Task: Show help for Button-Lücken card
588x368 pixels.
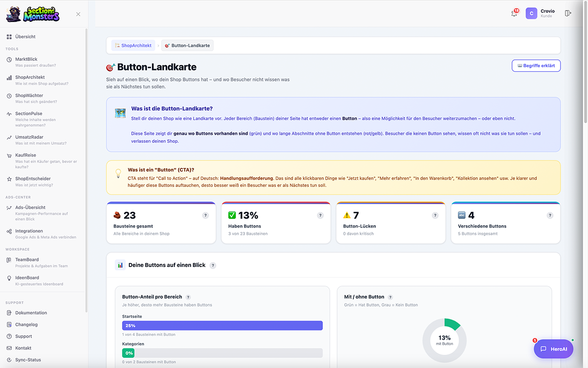Action: (435, 215)
